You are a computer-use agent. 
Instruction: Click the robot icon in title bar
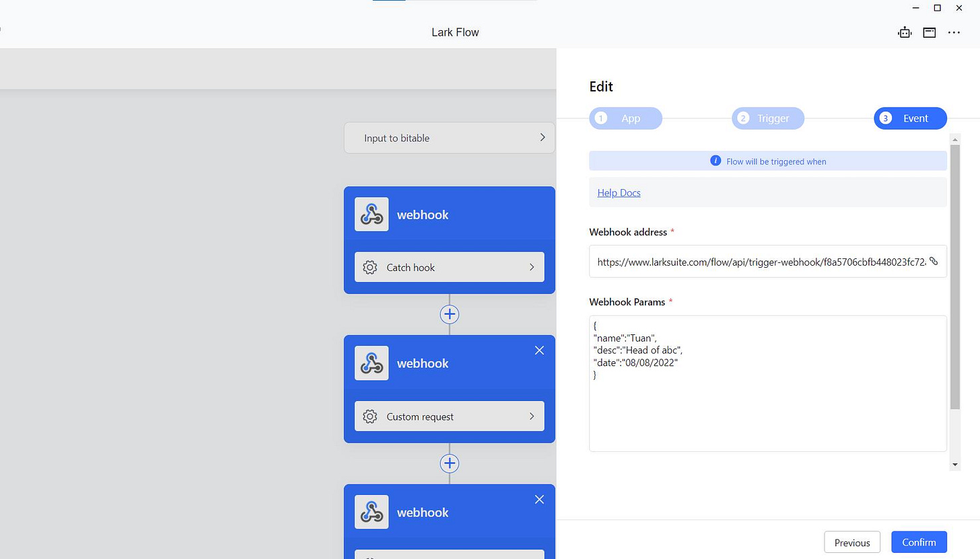905,32
